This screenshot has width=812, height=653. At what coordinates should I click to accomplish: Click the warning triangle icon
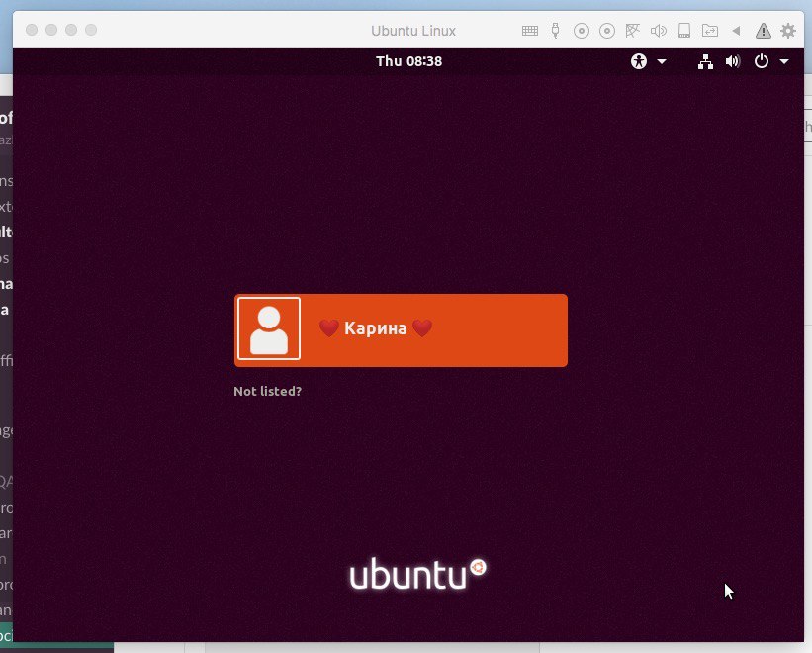click(763, 31)
